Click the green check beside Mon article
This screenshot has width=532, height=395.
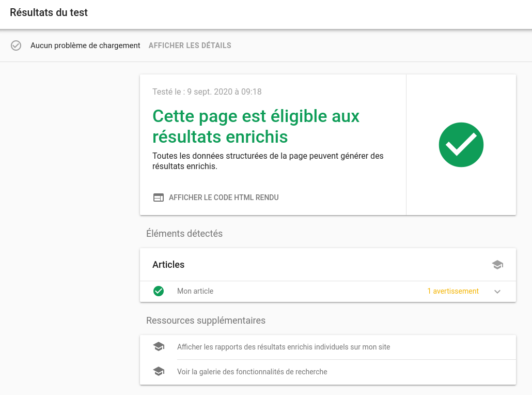[159, 291]
